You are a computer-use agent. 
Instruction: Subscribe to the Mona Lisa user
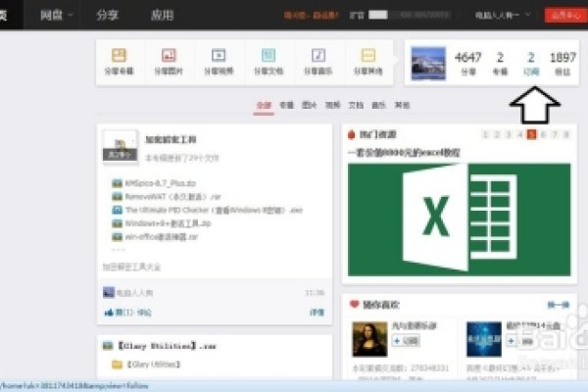[x=406, y=341]
